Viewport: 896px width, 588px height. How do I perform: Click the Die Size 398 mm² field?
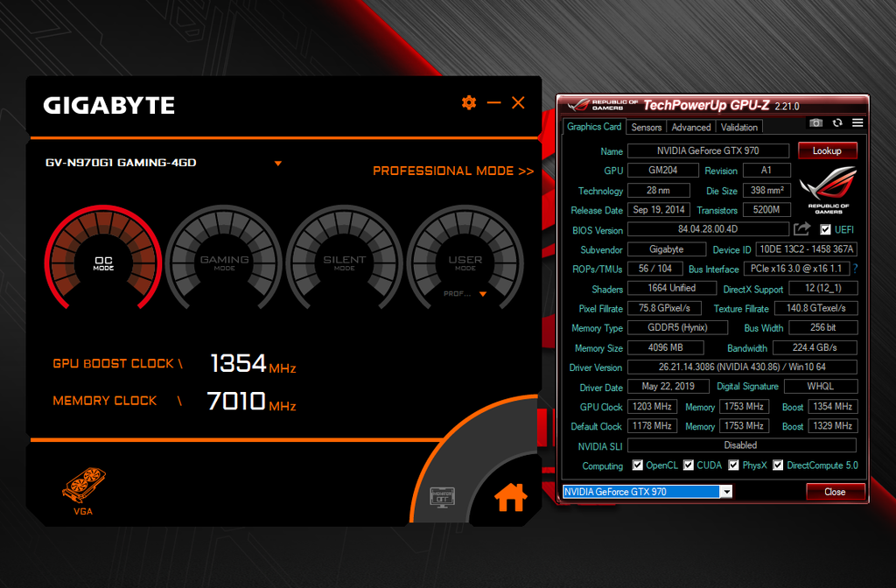point(766,190)
